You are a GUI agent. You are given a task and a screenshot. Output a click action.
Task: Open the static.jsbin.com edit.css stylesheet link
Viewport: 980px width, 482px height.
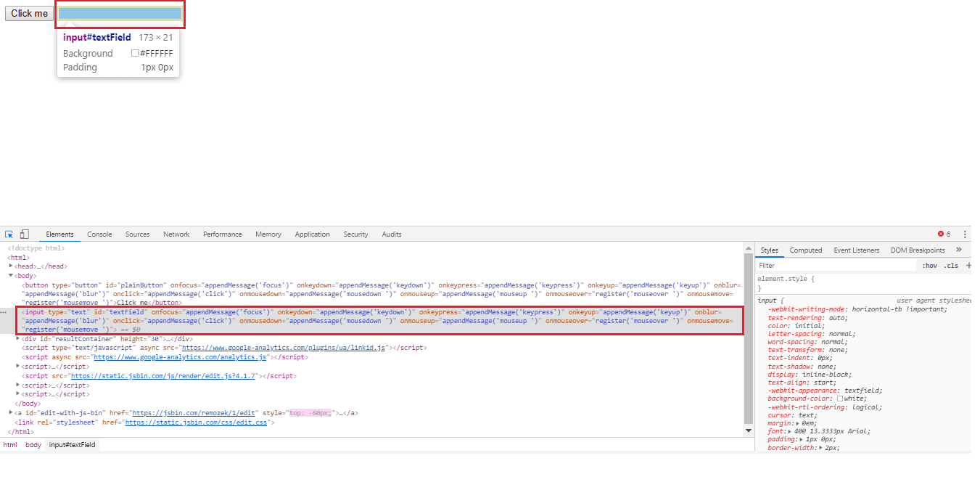pyautogui.click(x=197, y=422)
